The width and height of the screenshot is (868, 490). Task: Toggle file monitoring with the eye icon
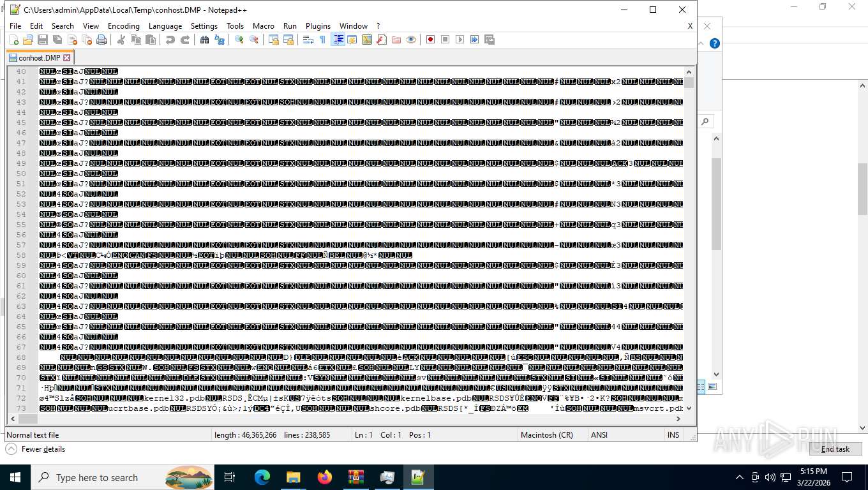tap(411, 40)
